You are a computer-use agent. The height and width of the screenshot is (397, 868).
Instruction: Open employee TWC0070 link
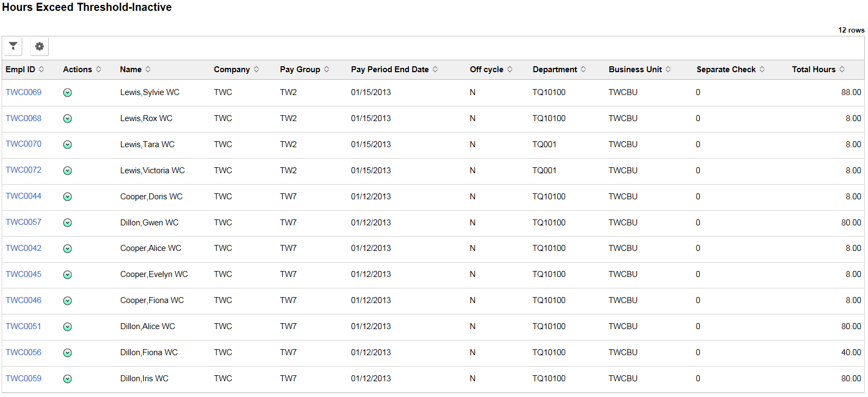click(x=23, y=144)
